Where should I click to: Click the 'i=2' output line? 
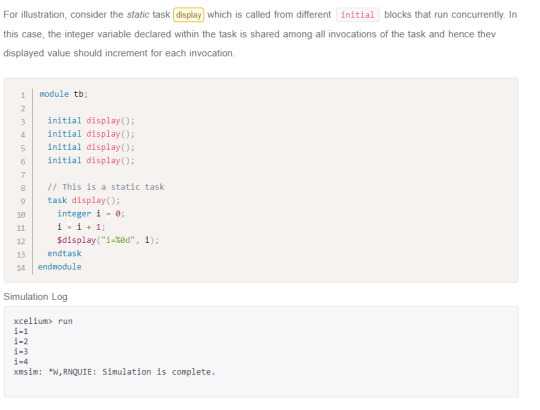(21, 341)
